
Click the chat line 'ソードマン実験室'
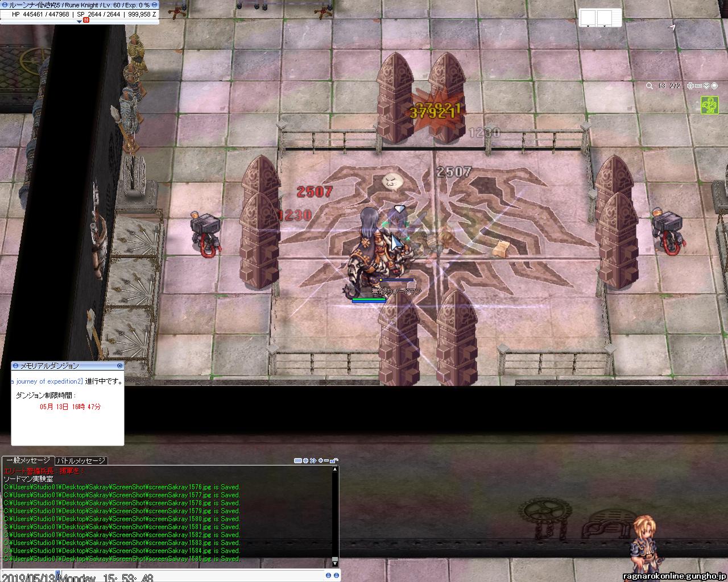click(x=28, y=479)
